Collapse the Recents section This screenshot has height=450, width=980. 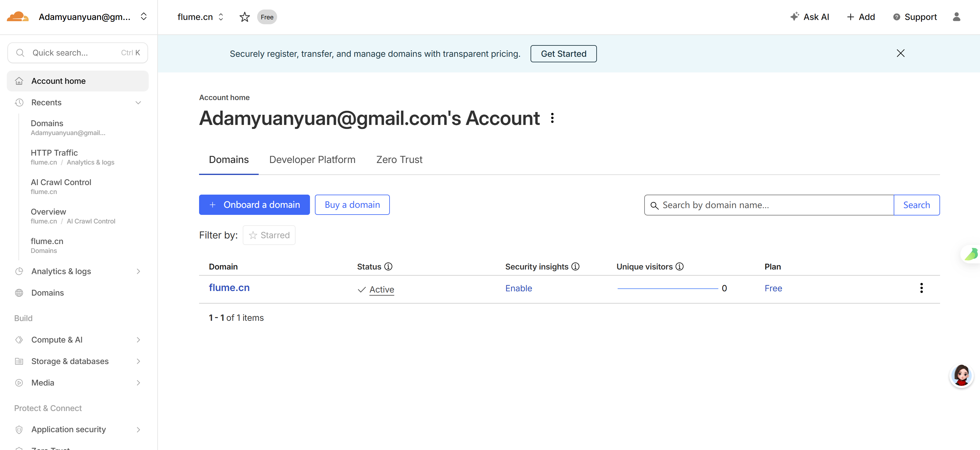pos(138,103)
